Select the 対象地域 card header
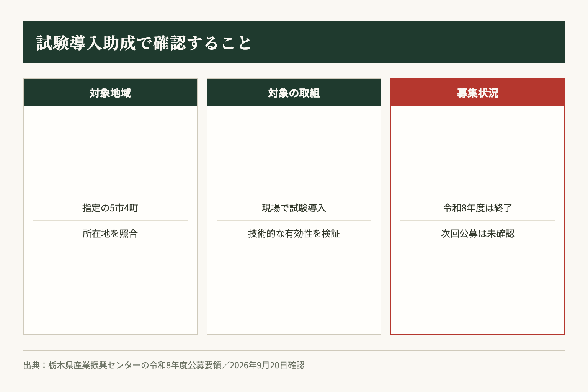588x392 pixels. pos(110,93)
